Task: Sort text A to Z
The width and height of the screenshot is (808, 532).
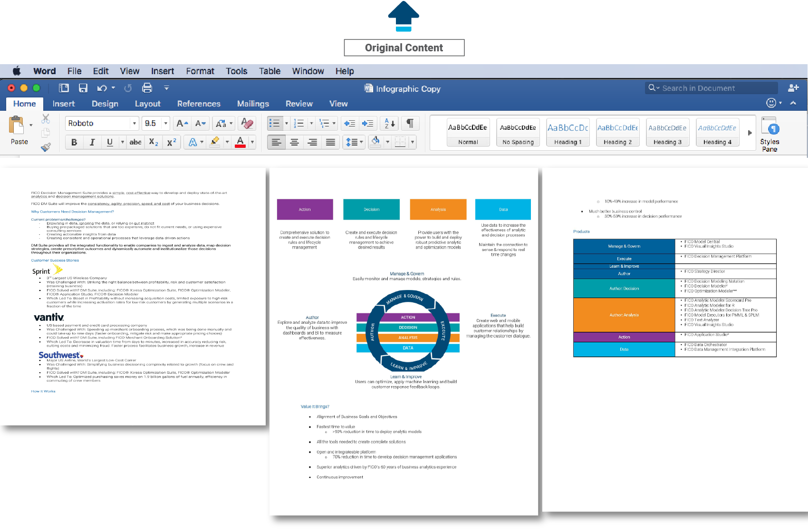Action: (390, 124)
